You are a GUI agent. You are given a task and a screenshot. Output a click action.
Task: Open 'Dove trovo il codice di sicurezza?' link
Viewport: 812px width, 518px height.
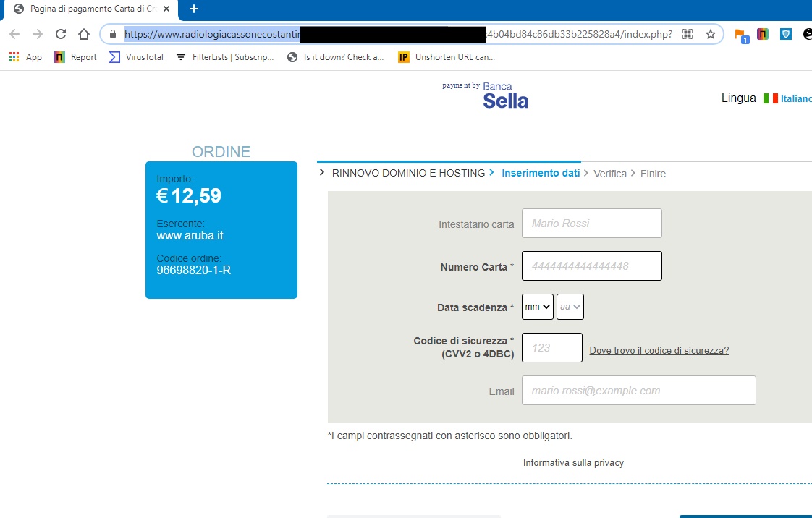click(659, 350)
